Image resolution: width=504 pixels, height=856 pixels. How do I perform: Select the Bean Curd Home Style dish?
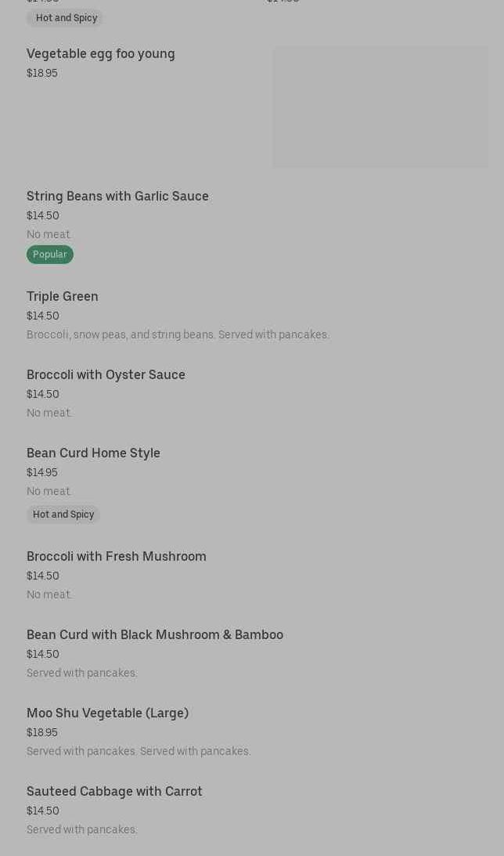pyautogui.click(x=93, y=453)
